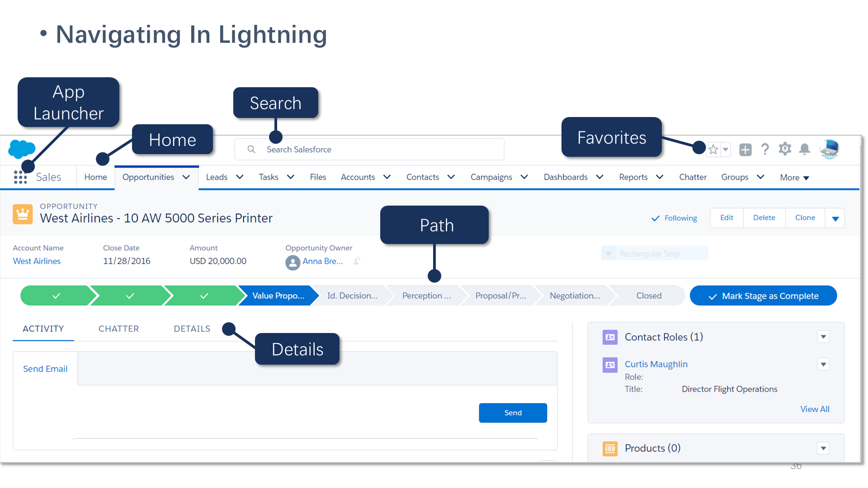Click the global create plus icon
Image resolution: width=868 pixels, height=488 pixels.
pyautogui.click(x=745, y=150)
